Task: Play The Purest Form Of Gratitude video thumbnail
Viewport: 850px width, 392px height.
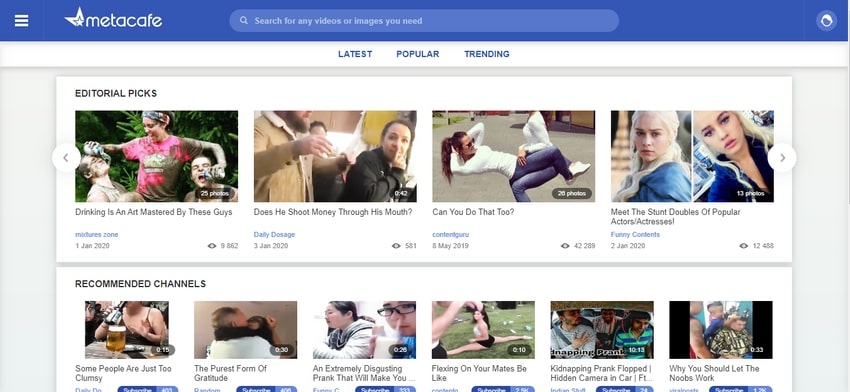Action: (246, 330)
